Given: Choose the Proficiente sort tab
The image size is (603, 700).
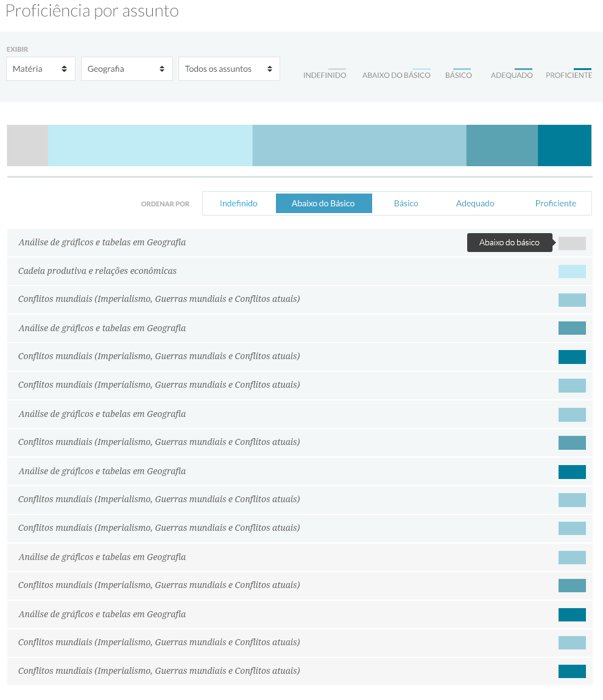Looking at the screenshot, I should [555, 203].
